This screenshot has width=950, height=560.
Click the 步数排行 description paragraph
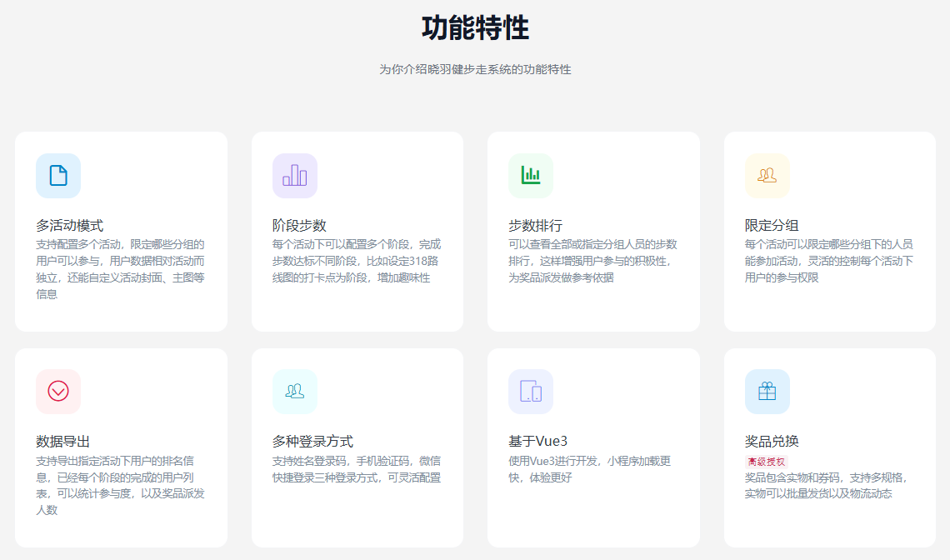(x=592, y=261)
